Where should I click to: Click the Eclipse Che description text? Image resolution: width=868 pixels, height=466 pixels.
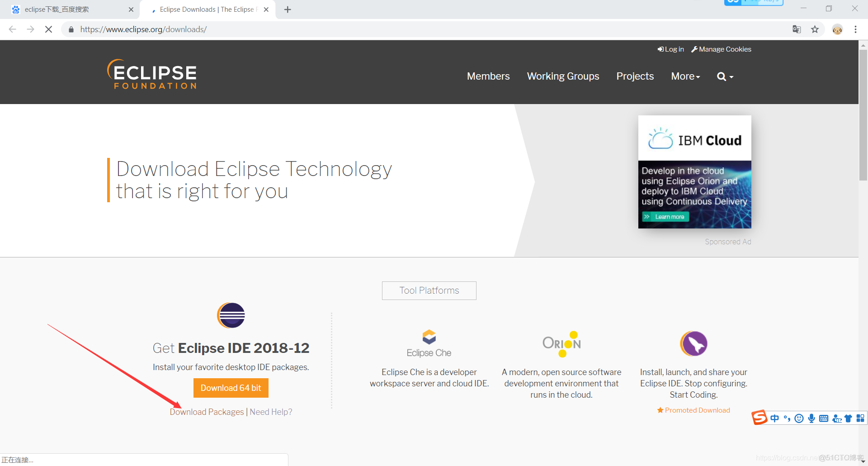429,378
